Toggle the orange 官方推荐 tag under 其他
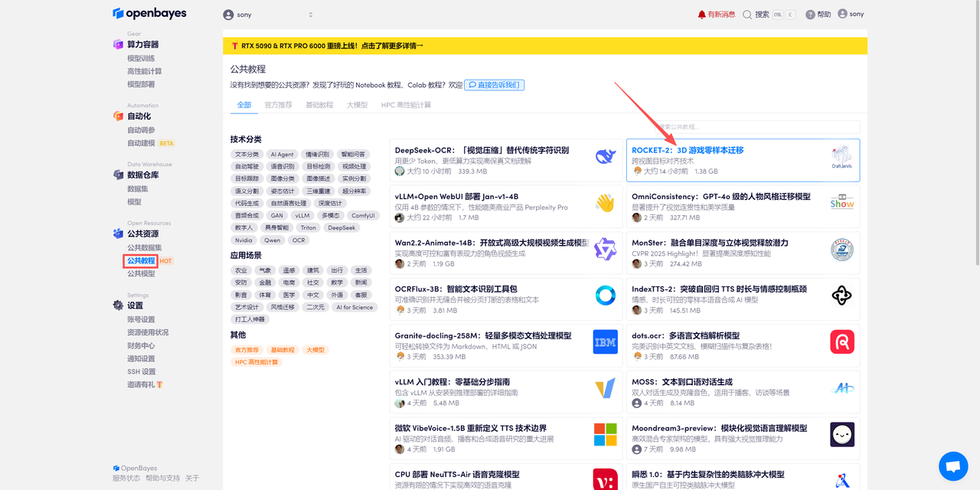 (247, 350)
